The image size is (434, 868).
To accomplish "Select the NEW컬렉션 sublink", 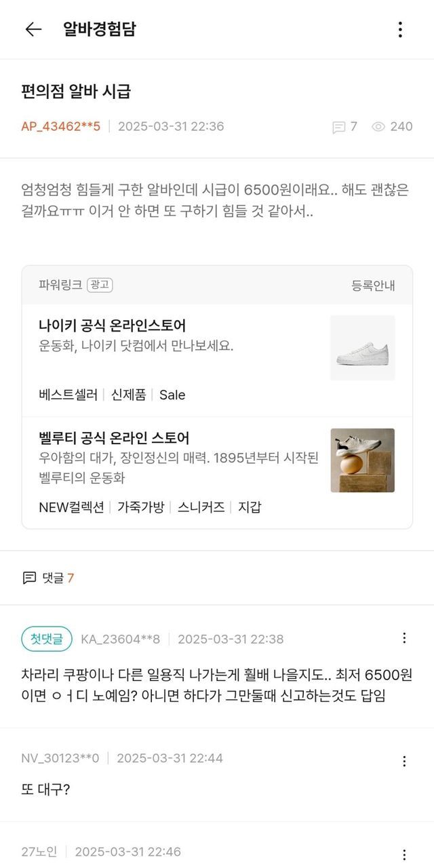I will point(71,507).
